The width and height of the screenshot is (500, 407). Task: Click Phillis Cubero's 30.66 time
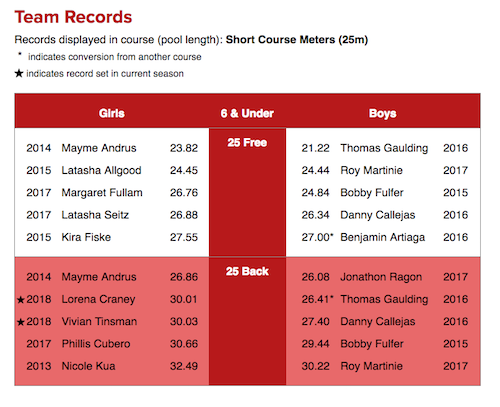(x=184, y=344)
